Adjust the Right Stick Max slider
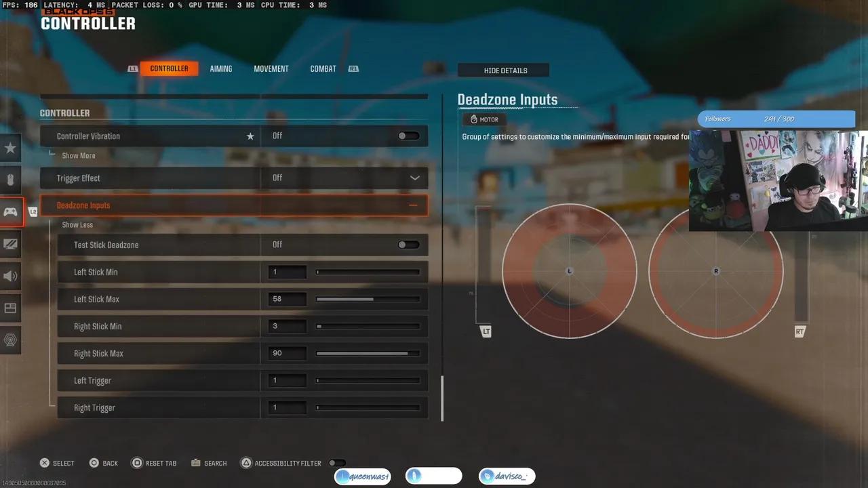Viewport: 868px width, 488px height. (368, 353)
